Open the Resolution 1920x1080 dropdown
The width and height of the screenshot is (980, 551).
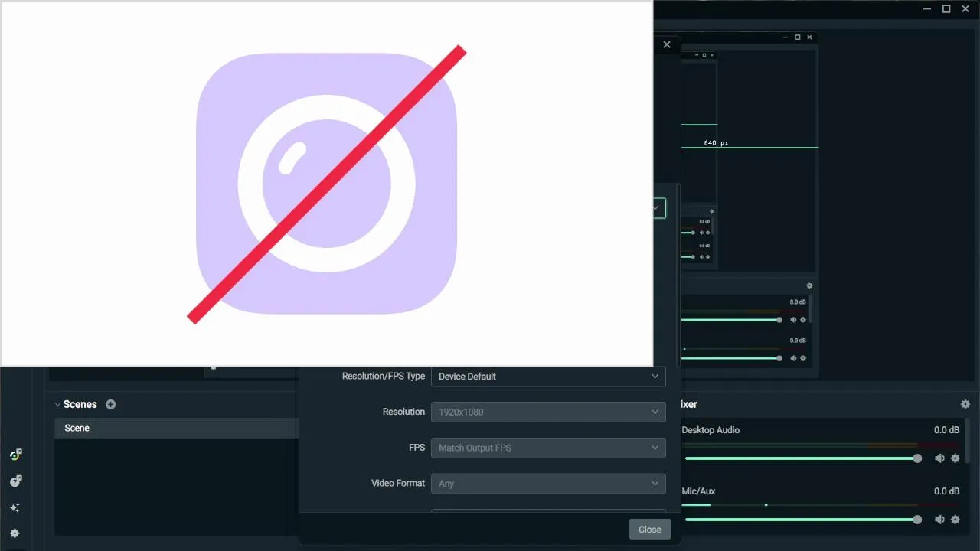pos(548,412)
